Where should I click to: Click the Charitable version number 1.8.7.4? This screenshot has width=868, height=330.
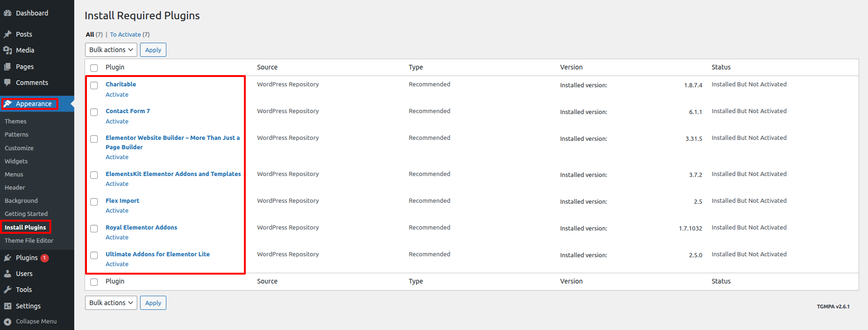[x=693, y=85]
